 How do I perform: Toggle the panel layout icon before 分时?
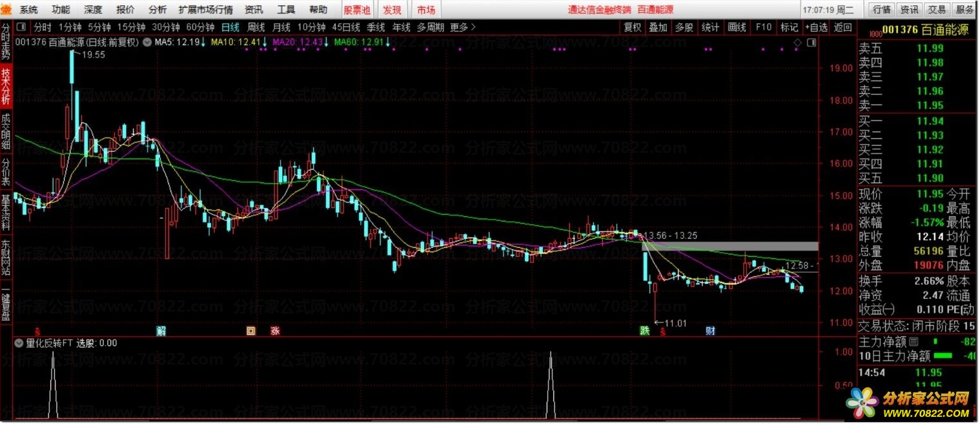click(x=22, y=27)
